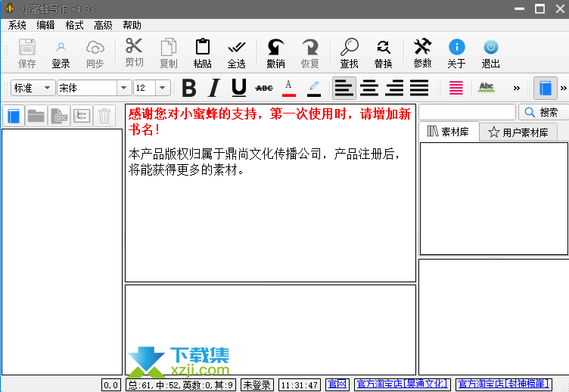Image resolution: width=569 pixels, height=392 pixels.
Task: Click the DOC document icon in left panel
Action: click(59, 116)
